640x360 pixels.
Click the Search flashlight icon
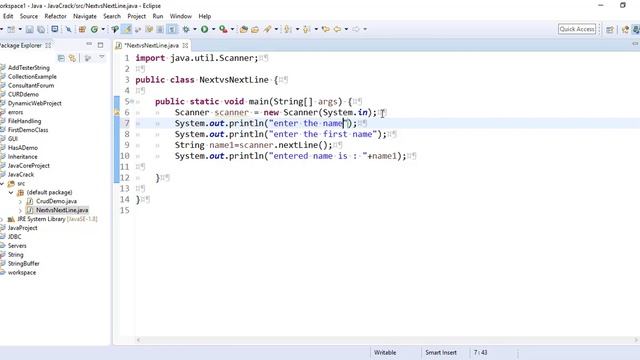267,29
